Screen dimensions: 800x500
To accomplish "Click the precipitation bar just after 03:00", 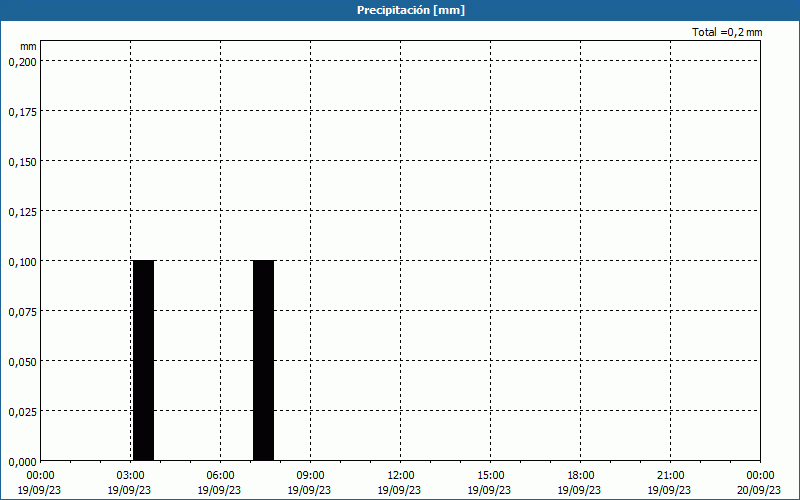I will click(x=143, y=360).
